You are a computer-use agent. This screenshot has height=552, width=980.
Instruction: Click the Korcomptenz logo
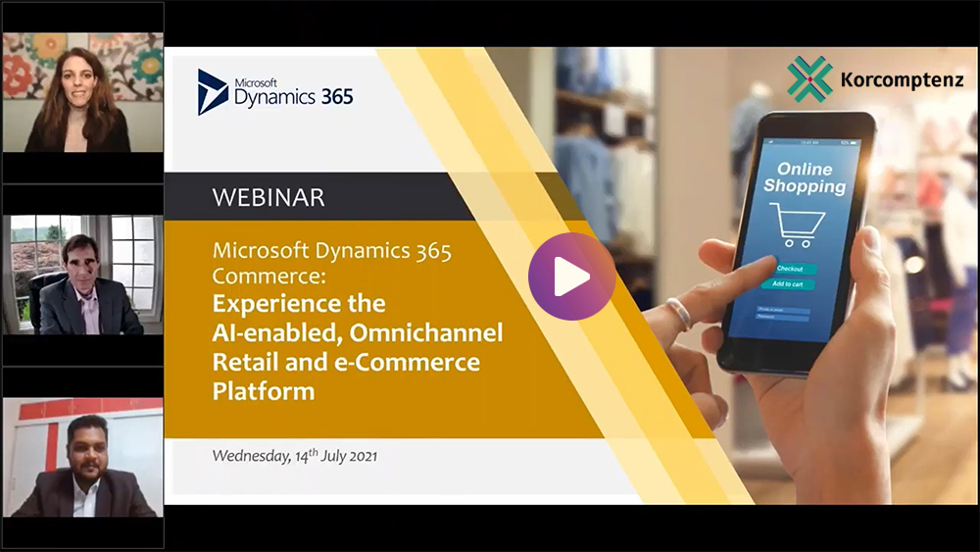(875, 79)
